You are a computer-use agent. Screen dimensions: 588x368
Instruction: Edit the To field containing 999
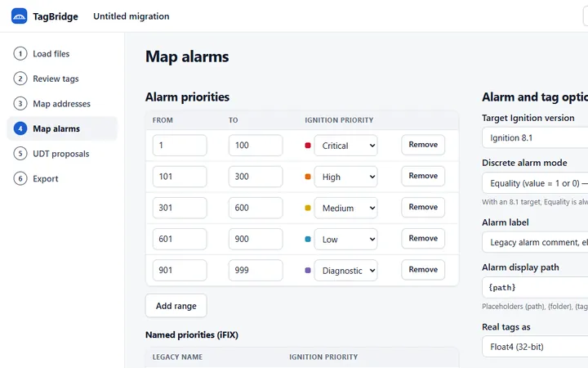tap(256, 270)
